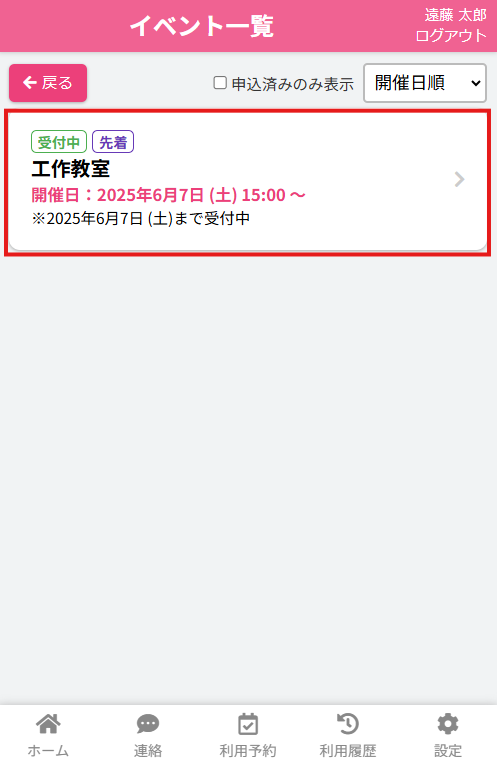497x761 pixels.
Task: Click the 開催日順 dropdown arrow
Action: 476,83
